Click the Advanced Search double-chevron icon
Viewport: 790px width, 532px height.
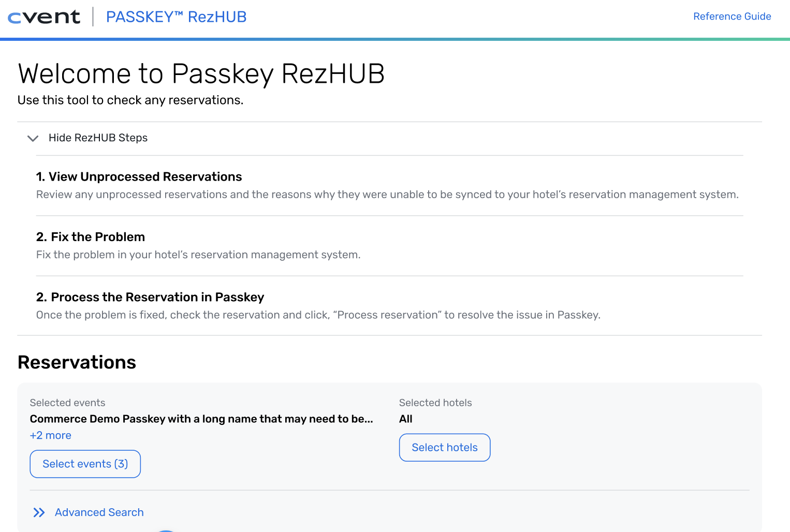pos(39,512)
